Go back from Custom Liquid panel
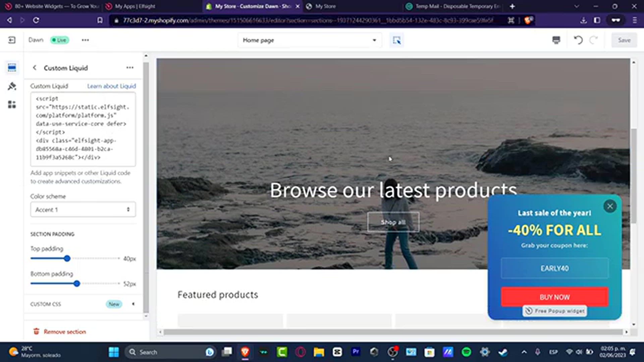The height and width of the screenshot is (362, 644). click(x=35, y=68)
